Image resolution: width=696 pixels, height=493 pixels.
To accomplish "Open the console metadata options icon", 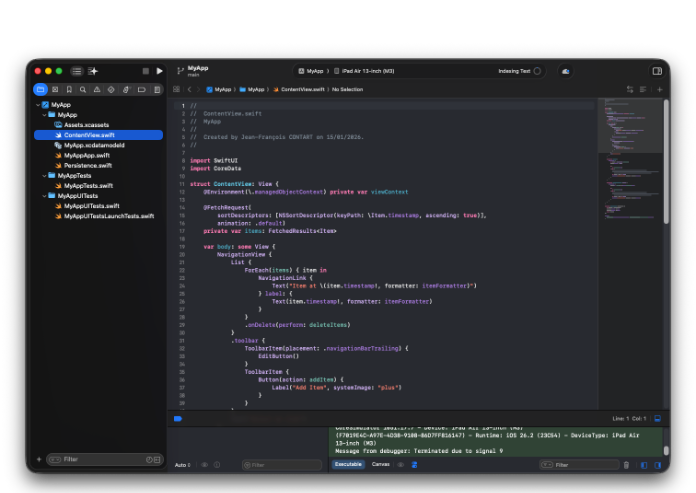I will pyautogui.click(x=414, y=465).
